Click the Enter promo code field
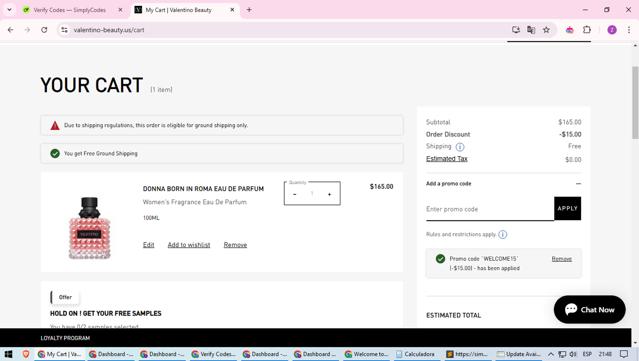Screen dimensions: 639x361 coord(490,209)
